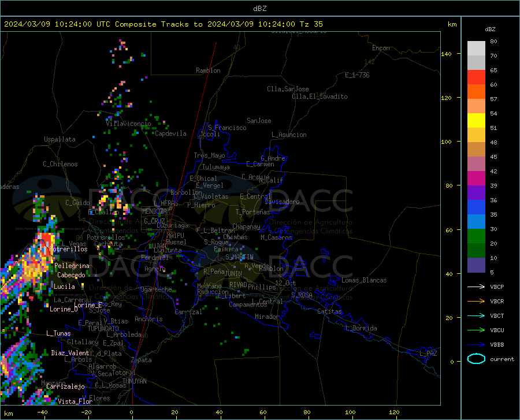Click the MENDOZA city label
This screenshot has height=420, width=520.
(x=154, y=211)
